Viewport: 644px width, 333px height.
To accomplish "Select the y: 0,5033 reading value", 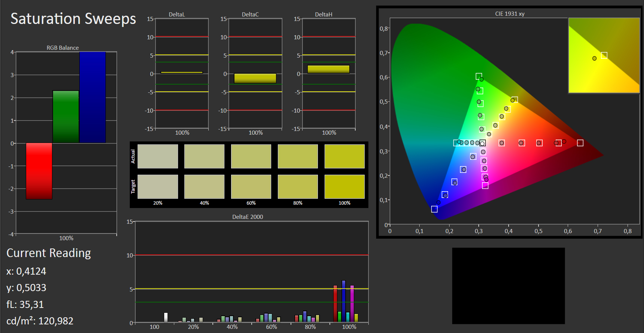I will click(26, 288).
